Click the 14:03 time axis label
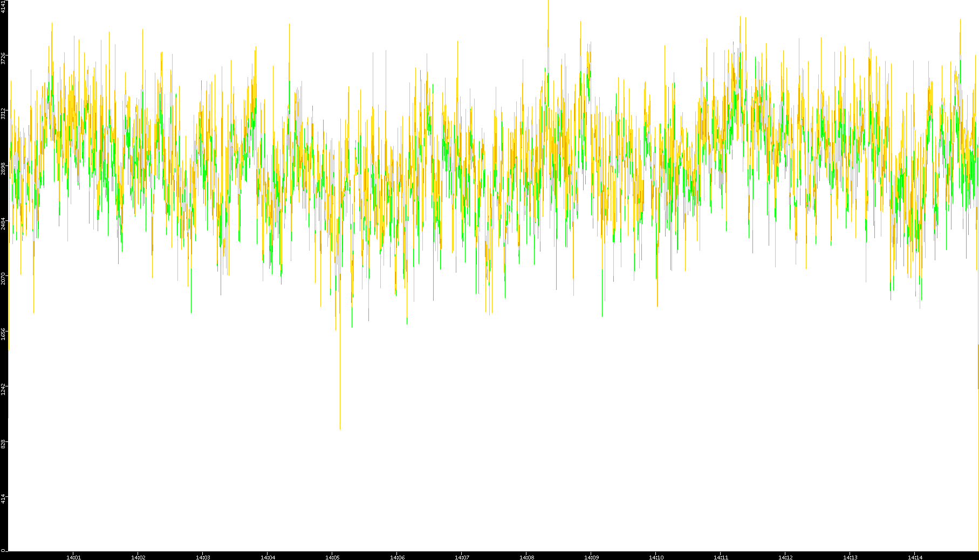 [x=203, y=557]
